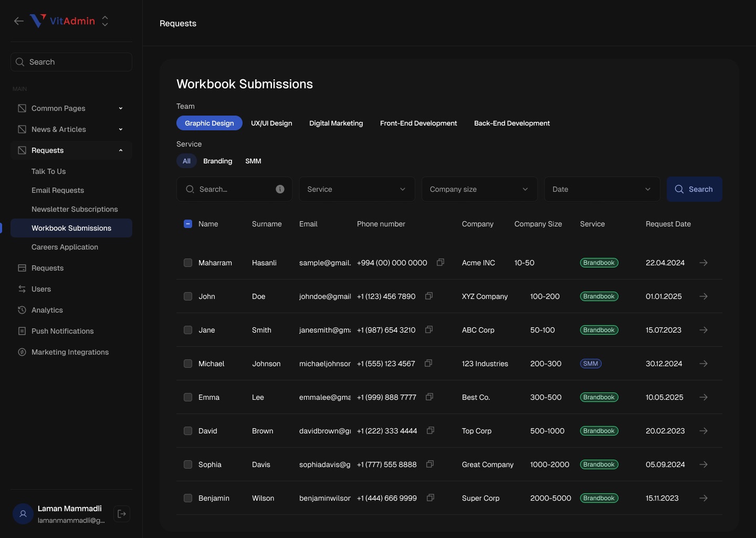The height and width of the screenshot is (538, 756).
Task: Copy John Doe's phone number
Action: coord(429,296)
